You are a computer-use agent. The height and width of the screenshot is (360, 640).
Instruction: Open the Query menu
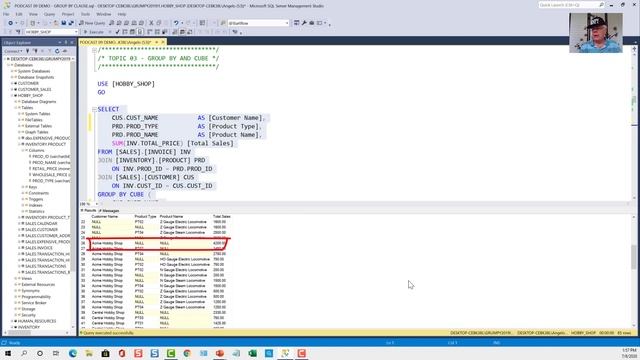[x=49, y=14]
